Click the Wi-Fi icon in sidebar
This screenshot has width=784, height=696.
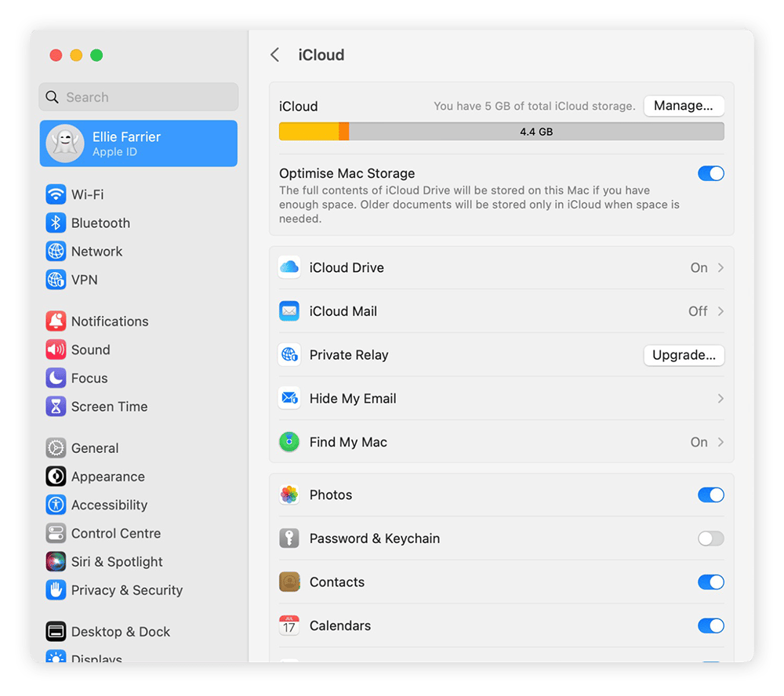click(x=56, y=194)
